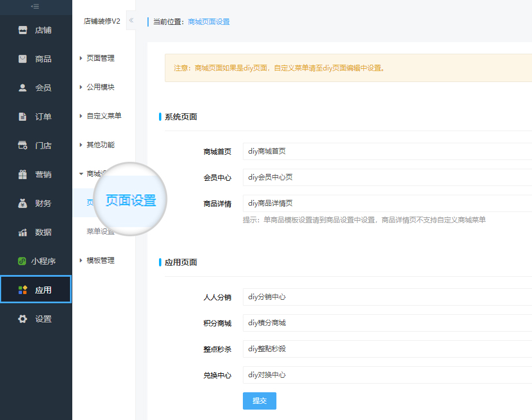
Task: Select the 会员 member icon
Action: pos(23,88)
